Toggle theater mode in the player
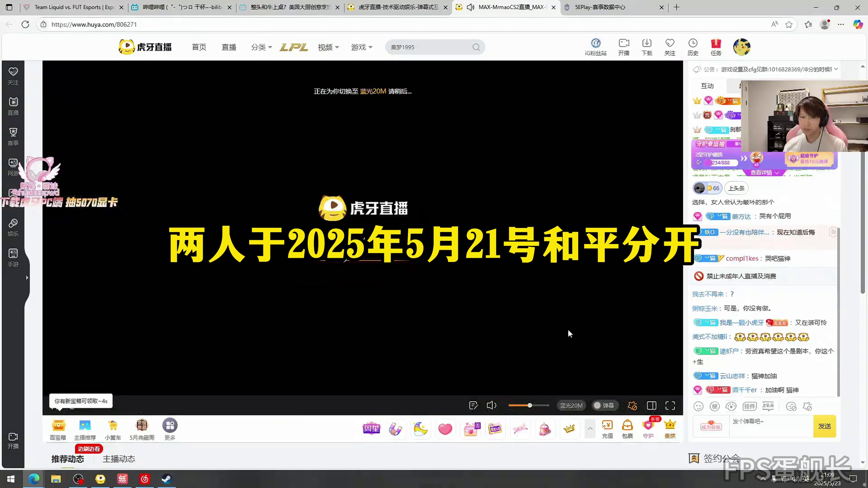This screenshot has width=868, height=488. [652, 406]
